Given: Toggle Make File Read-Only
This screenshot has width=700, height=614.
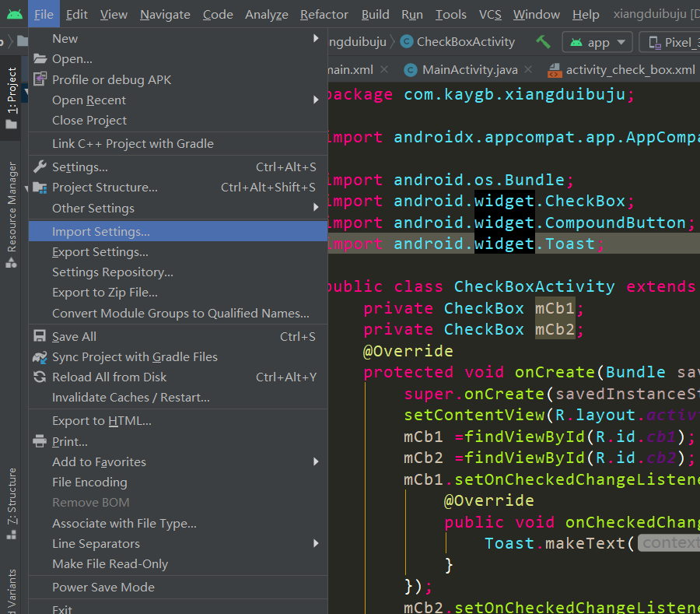Looking at the screenshot, I should pos(110,564).
